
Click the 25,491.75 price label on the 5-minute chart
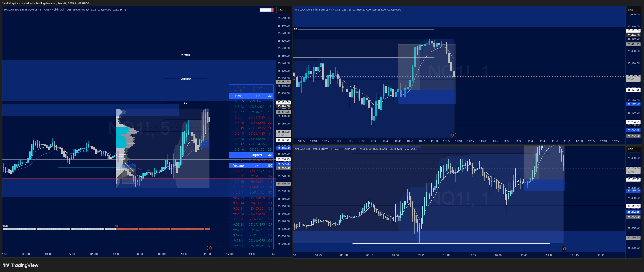click(x=283, y=82)
